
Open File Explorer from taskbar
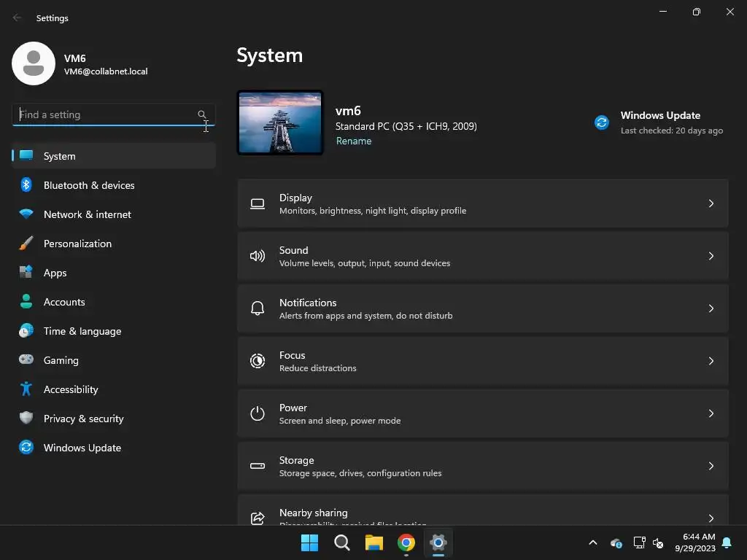click(374, 542)
